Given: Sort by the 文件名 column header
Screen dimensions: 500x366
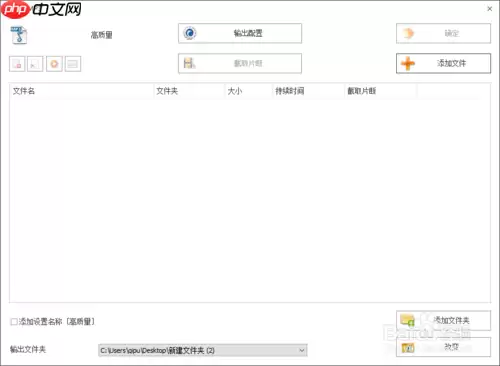Looking at the screenshot, I should pos(82,91).
